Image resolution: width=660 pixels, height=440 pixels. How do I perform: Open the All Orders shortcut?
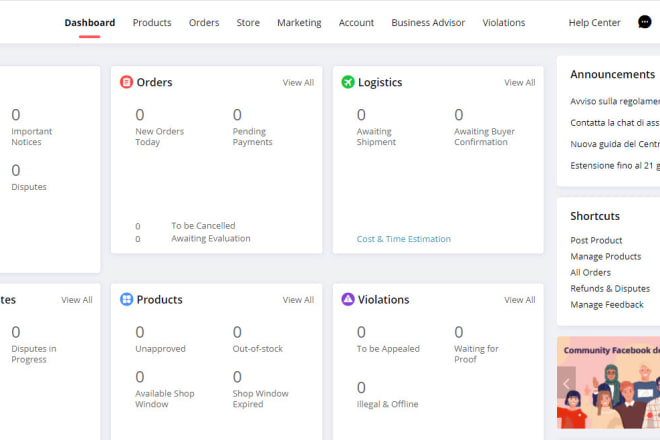tap(590, 272)
